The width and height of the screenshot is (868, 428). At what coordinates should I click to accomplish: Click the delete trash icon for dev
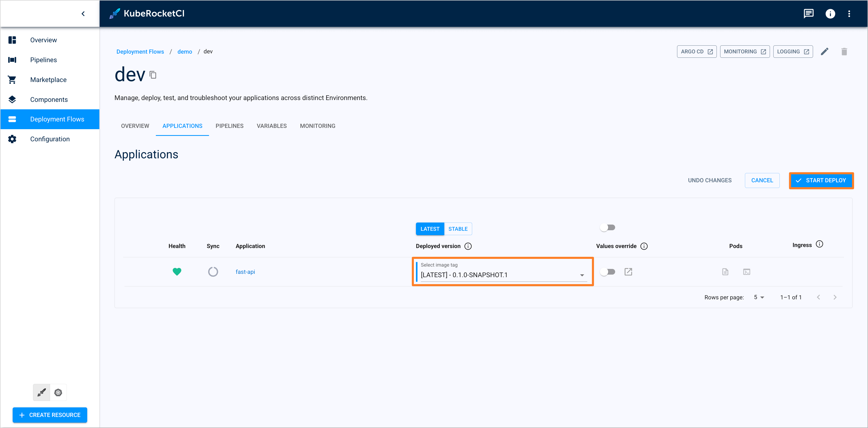pos(844,51)
